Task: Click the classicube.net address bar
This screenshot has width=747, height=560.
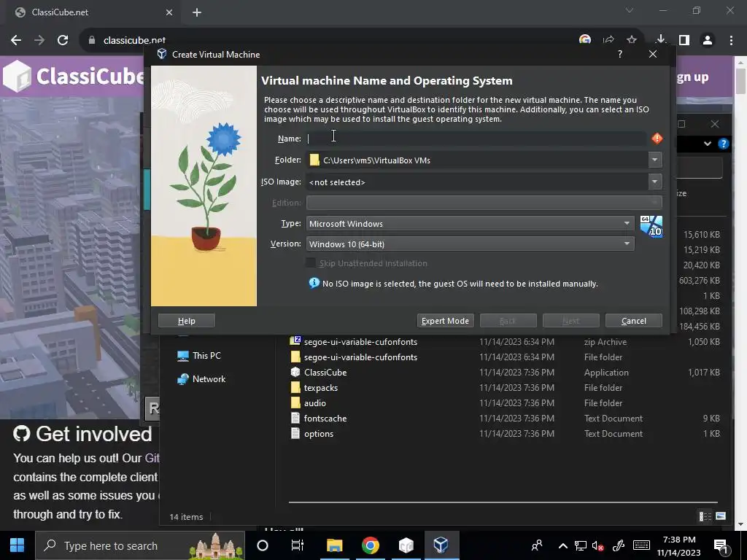Action: pos(329,41)
